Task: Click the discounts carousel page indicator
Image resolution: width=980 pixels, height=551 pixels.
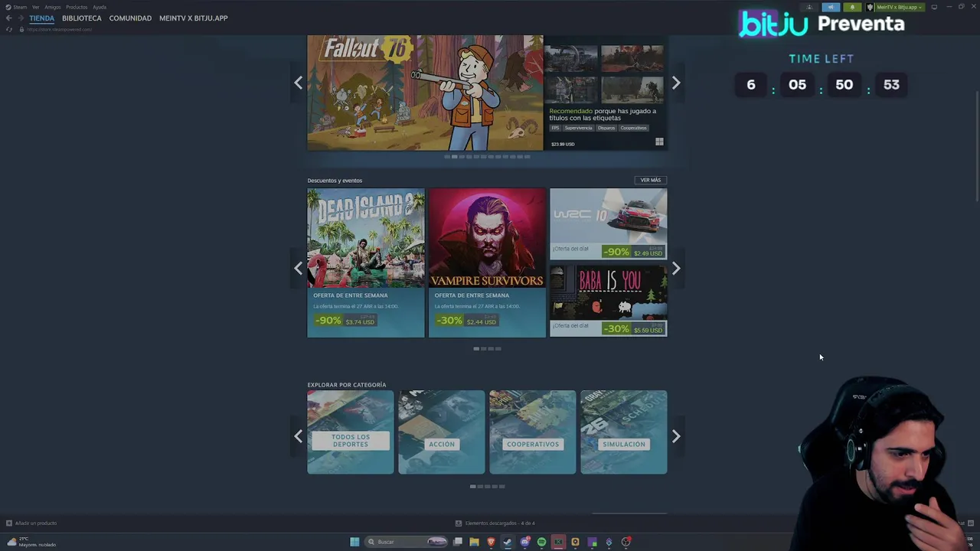Action: [487, 349]
